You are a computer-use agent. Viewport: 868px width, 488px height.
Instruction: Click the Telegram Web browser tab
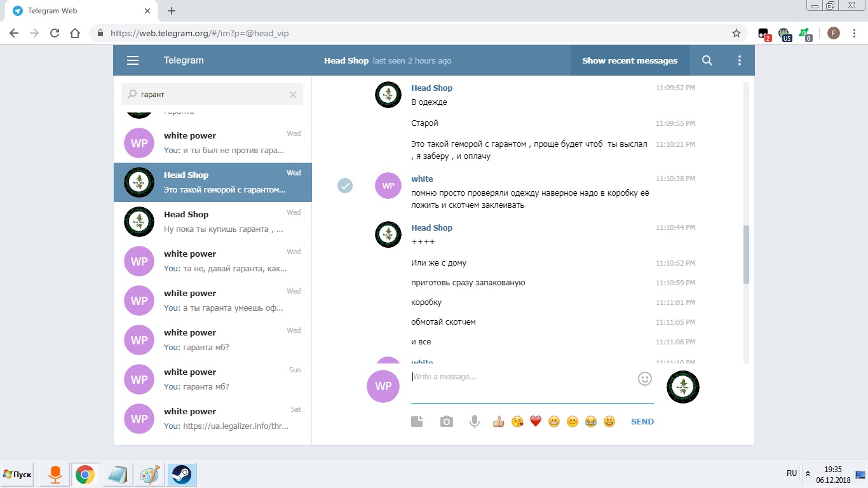(x=81, y=11)
